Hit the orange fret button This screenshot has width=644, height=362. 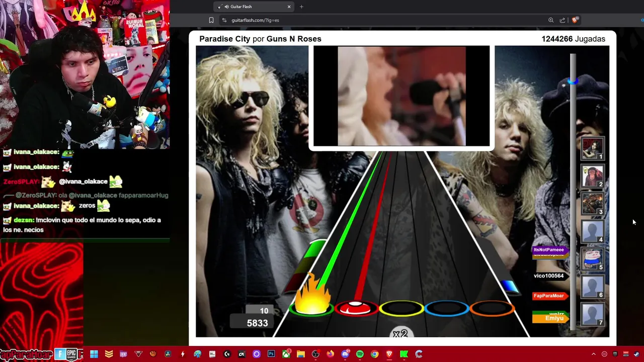coord(492,308)
